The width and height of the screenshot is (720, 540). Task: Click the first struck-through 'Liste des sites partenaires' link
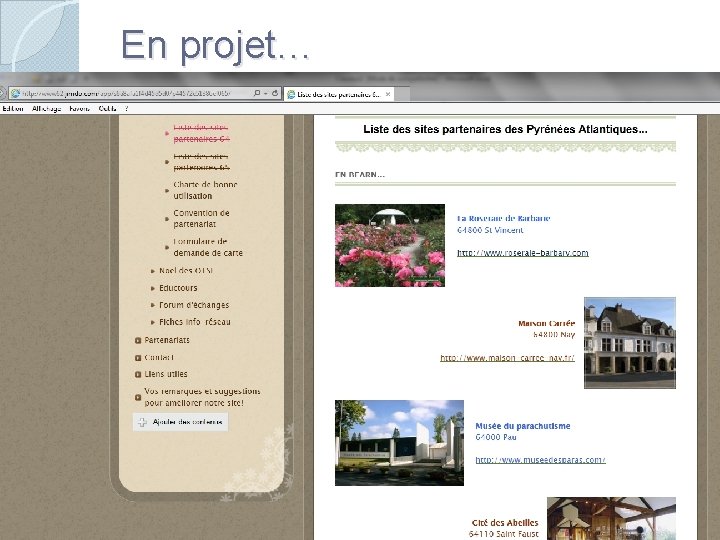coord(201,133)
